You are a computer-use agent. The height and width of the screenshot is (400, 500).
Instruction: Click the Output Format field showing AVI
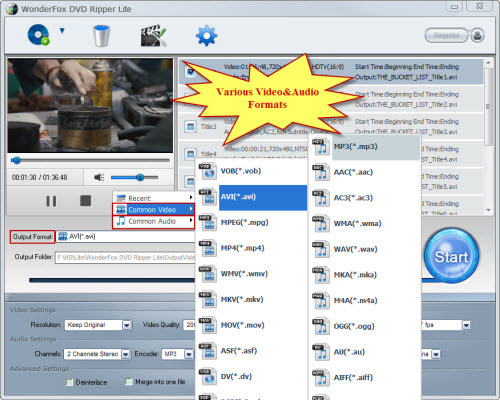click(125, 237)
